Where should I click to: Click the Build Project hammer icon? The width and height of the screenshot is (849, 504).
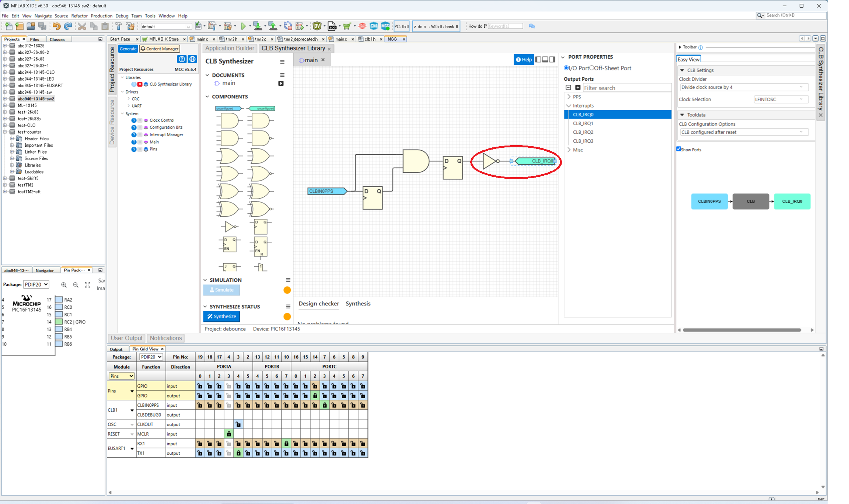(x=119, y=26)
